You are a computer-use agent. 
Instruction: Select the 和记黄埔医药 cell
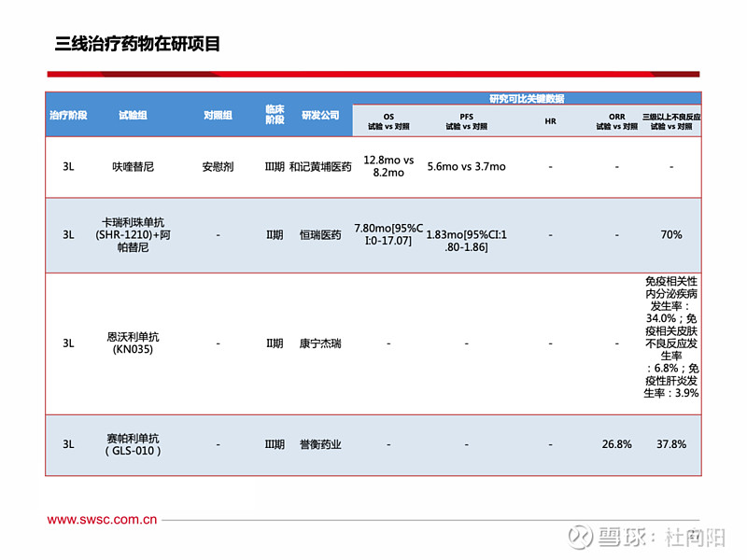pyautogui.click(x=320, y=167)
